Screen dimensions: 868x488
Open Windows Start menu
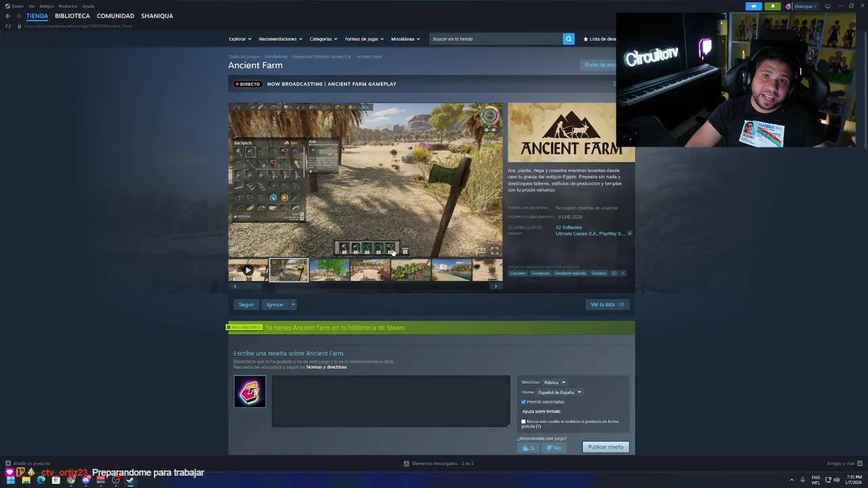[x=10, y=480]
